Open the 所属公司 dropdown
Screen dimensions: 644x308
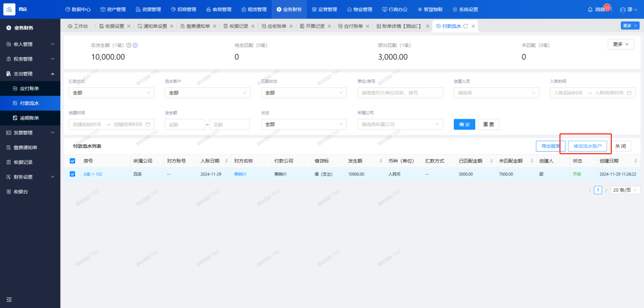[400, 124]
